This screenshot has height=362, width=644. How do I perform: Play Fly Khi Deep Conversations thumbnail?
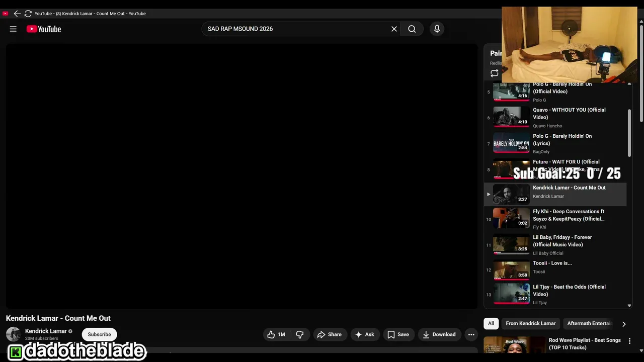point(511,219)
